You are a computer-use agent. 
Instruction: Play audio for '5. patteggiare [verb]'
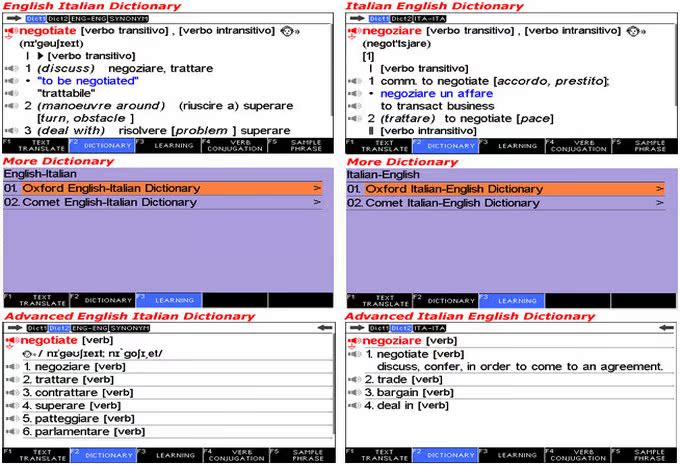coord(12,419)
